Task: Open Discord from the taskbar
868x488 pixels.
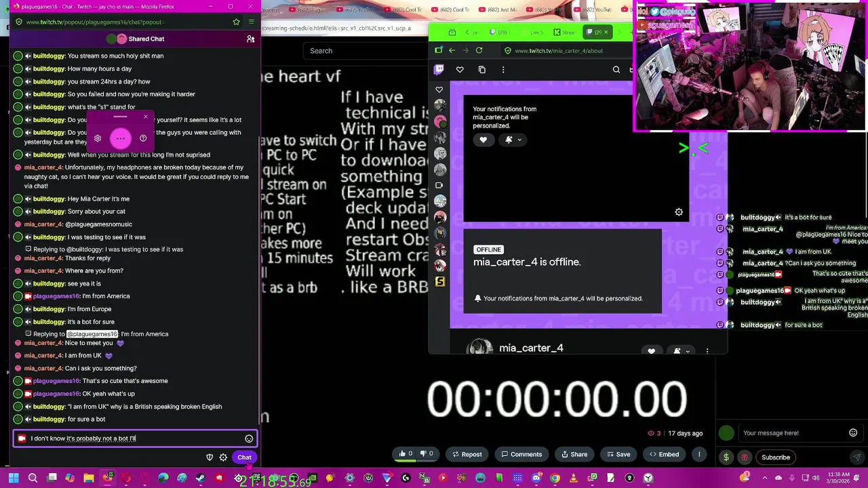Action: pos(536,479)
